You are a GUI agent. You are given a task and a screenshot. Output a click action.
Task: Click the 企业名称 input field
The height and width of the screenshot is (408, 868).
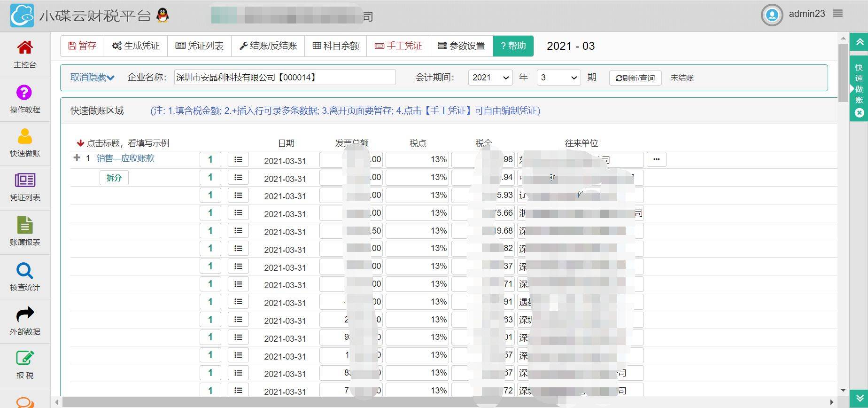coord(285,78)
